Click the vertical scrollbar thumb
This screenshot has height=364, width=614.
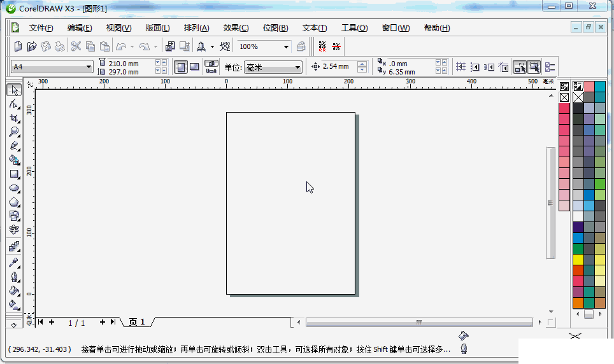[x=550, y=203]
